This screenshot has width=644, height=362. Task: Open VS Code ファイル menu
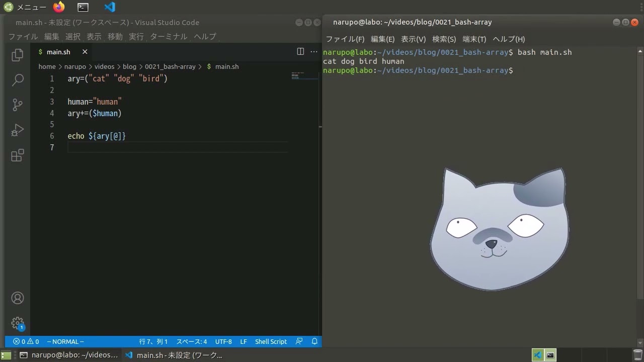pyautogui.click(x=23, y=36)
